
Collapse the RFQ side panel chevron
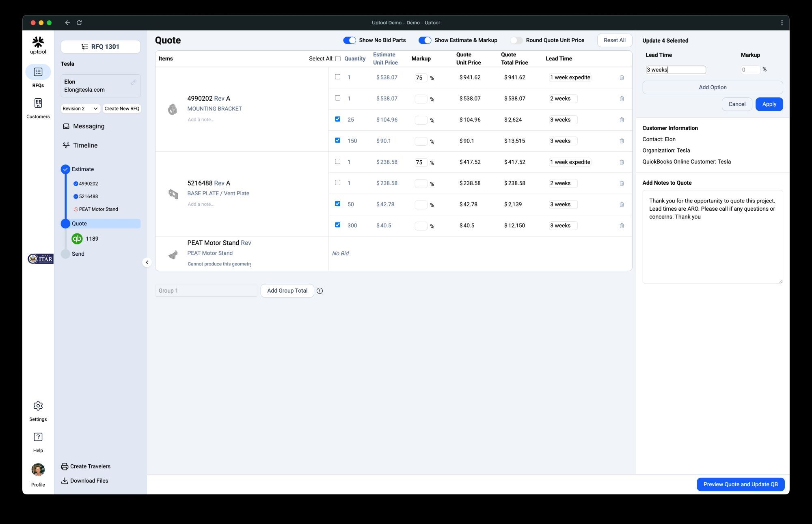click(x=147, y=263)
